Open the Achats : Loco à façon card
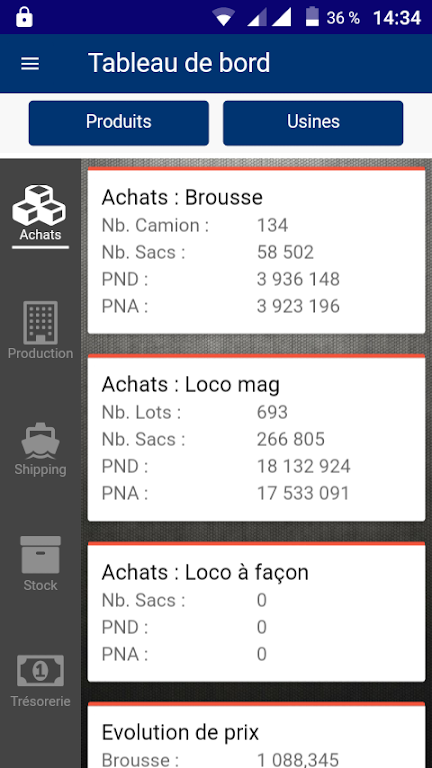Screen dimensions: 432x768 [x=256, y=611]
